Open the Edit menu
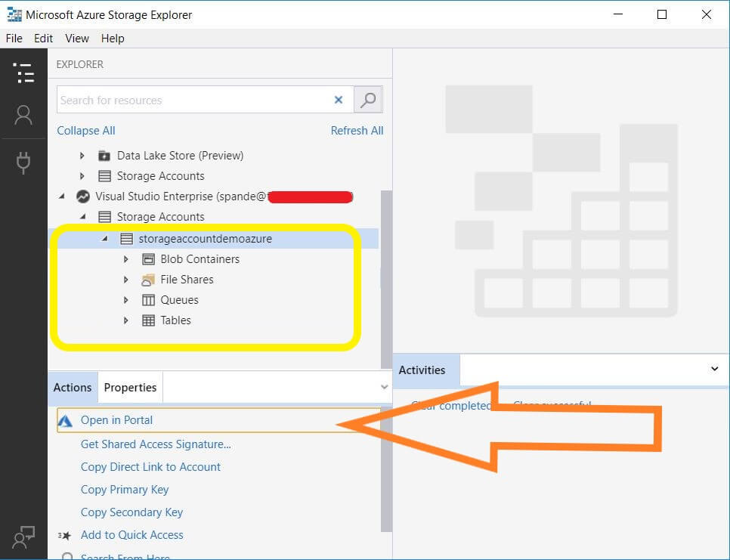 [43, 39]
